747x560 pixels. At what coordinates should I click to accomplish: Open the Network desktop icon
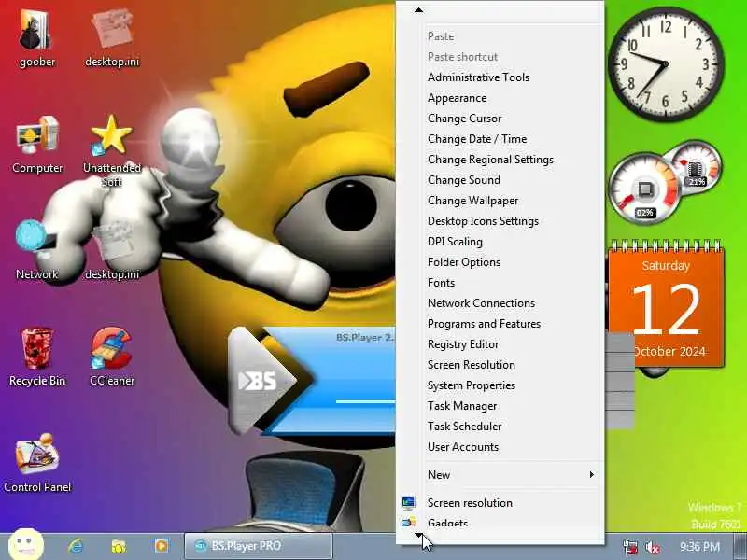click(x=36, y=241)
